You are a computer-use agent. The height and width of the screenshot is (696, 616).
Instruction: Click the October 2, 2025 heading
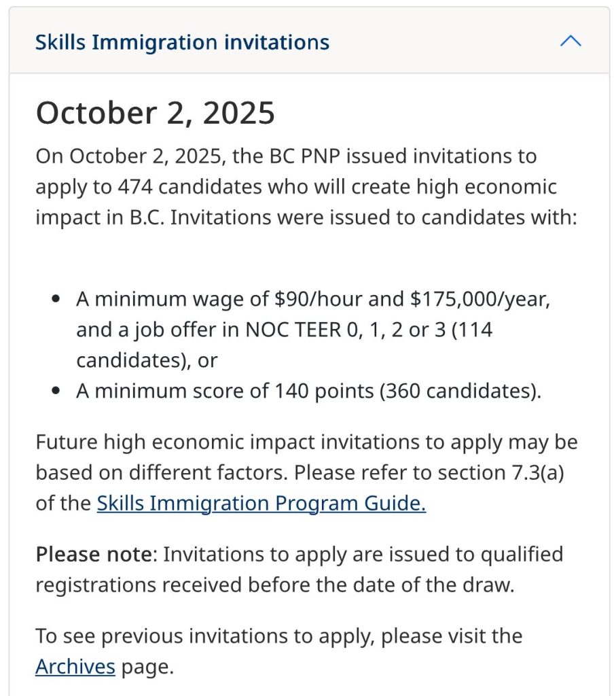[x=155, y=113]
